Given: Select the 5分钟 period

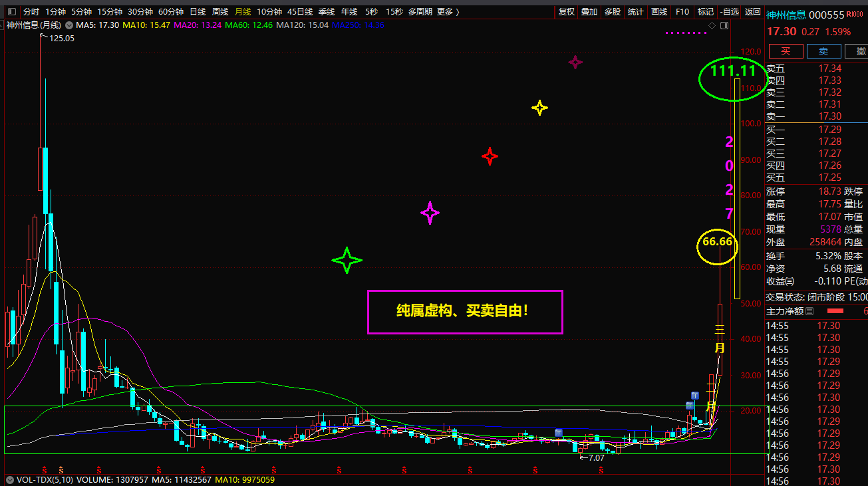Looking at the screenshot, I should [x=82, y=12].
